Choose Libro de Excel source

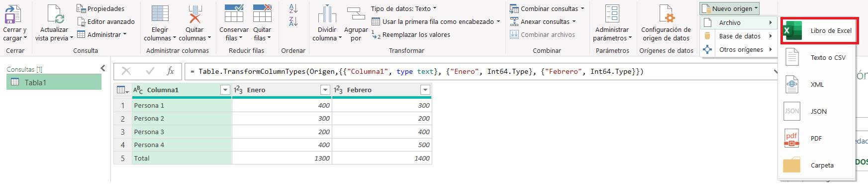point(819,30)
